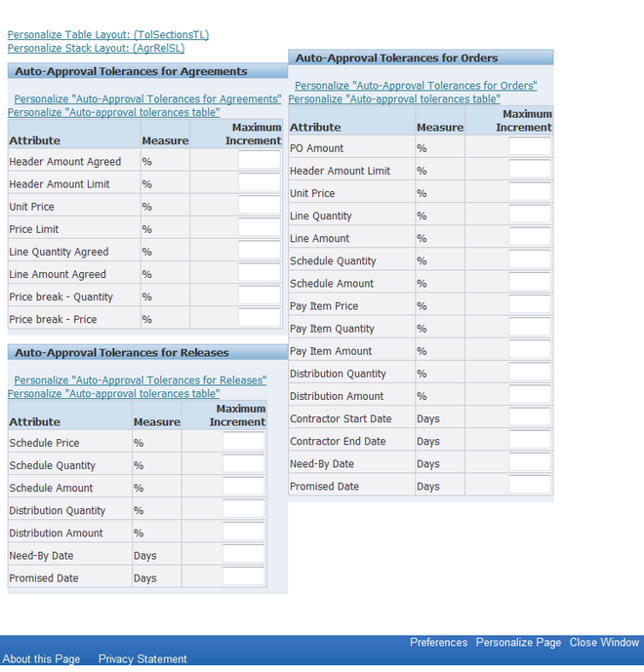Focus Maximum Increment field for Header Amount Agreed
Screen dimensions: 644x672
tap(260, 160)
